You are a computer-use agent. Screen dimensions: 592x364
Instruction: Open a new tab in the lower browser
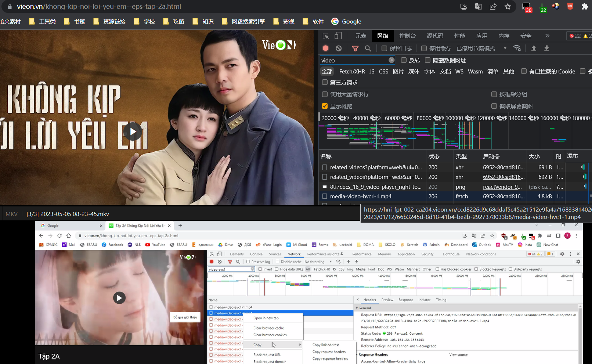pyautogui.click(x=180, y=226)
